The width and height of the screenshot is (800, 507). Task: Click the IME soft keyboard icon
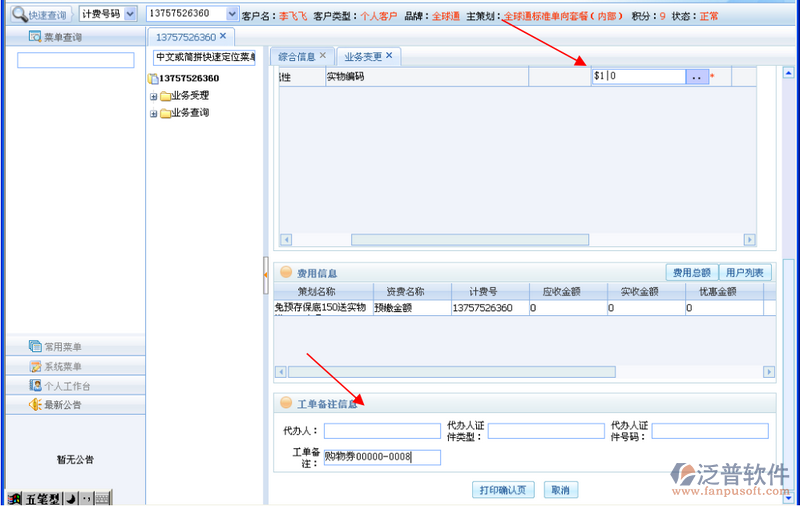(x=102, y=498)
